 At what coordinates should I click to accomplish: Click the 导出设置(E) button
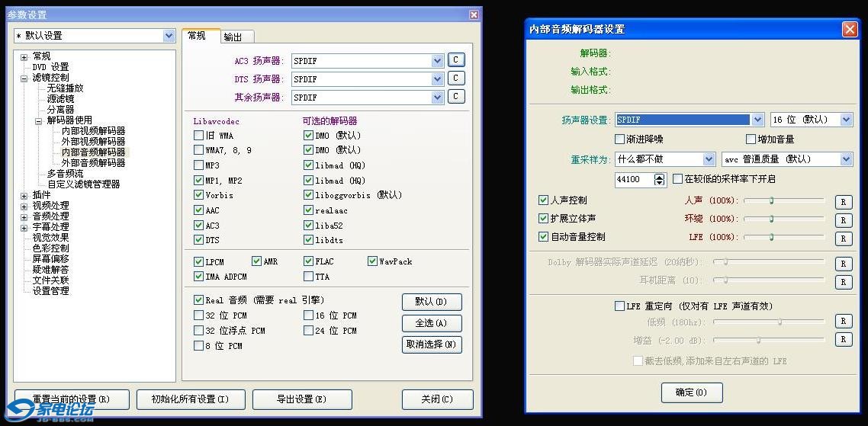302,399
